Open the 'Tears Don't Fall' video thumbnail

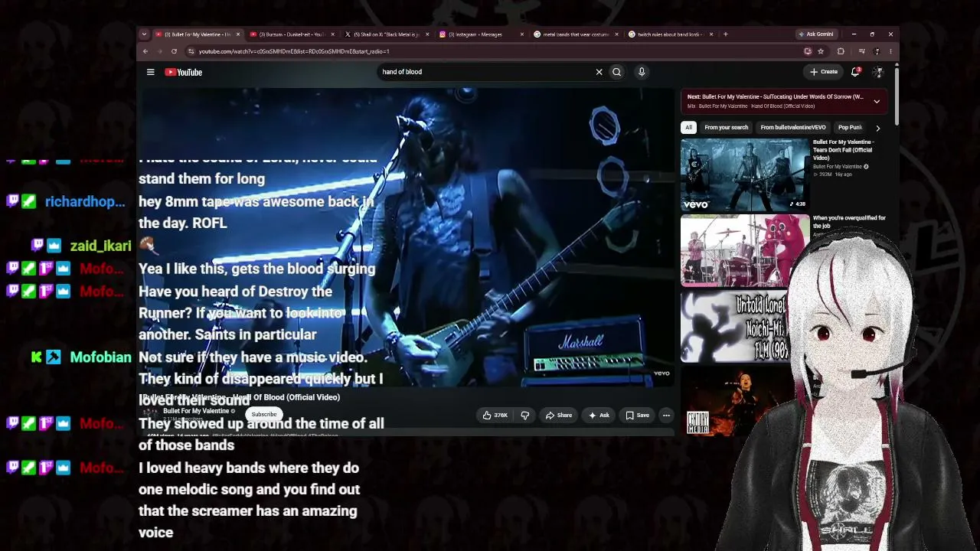[x=745, y=174]
